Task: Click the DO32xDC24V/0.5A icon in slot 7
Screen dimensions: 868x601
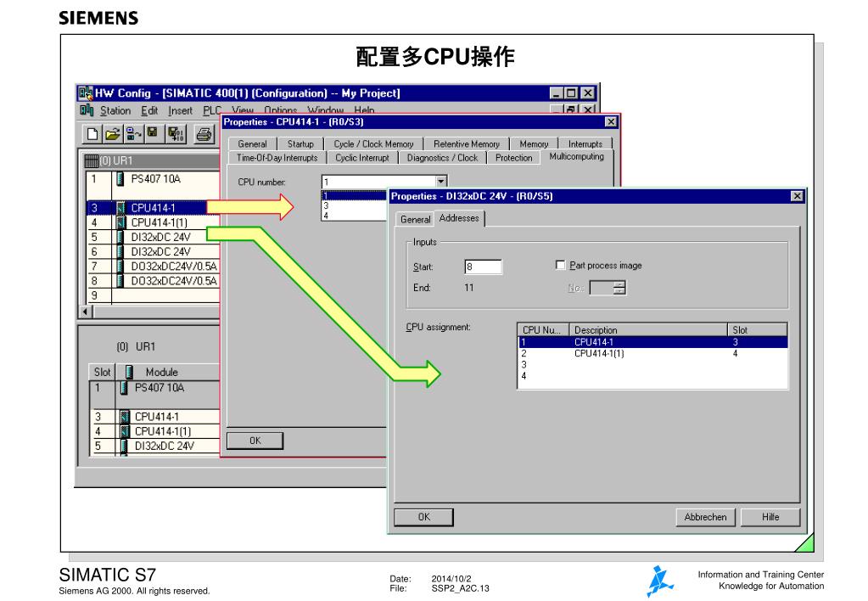Action: click(x=120, y=267)
